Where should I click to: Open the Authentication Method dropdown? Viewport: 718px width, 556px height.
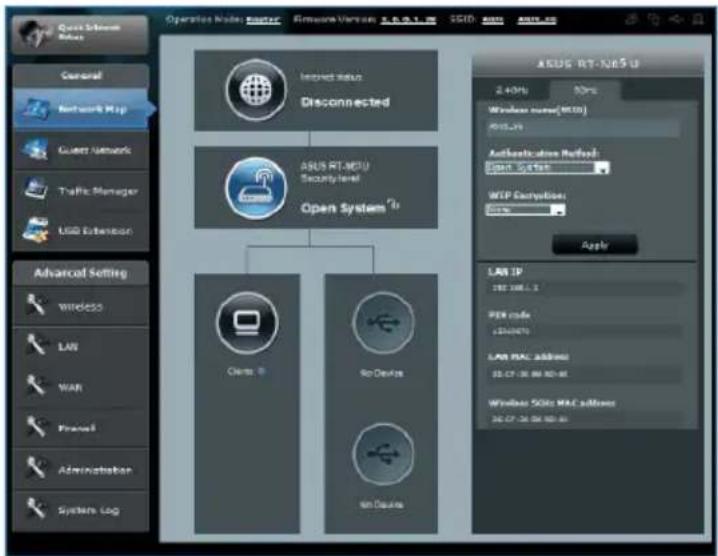click(548, 168)
